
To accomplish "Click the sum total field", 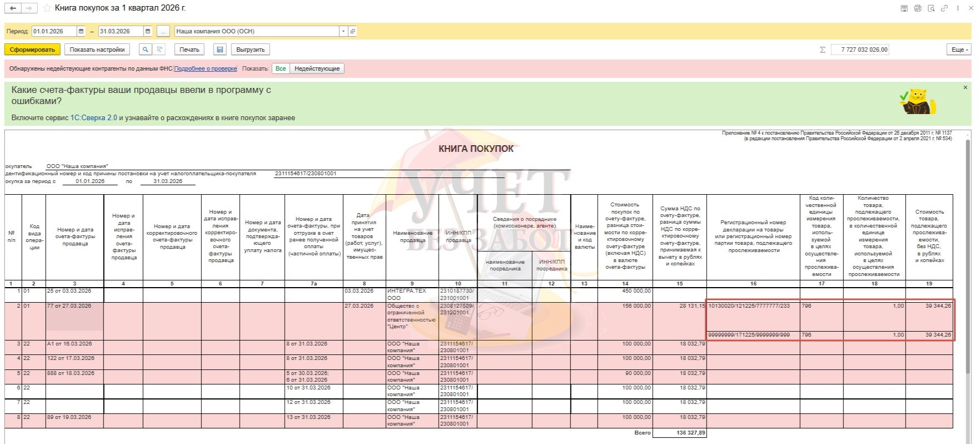I will coord(860,50).
